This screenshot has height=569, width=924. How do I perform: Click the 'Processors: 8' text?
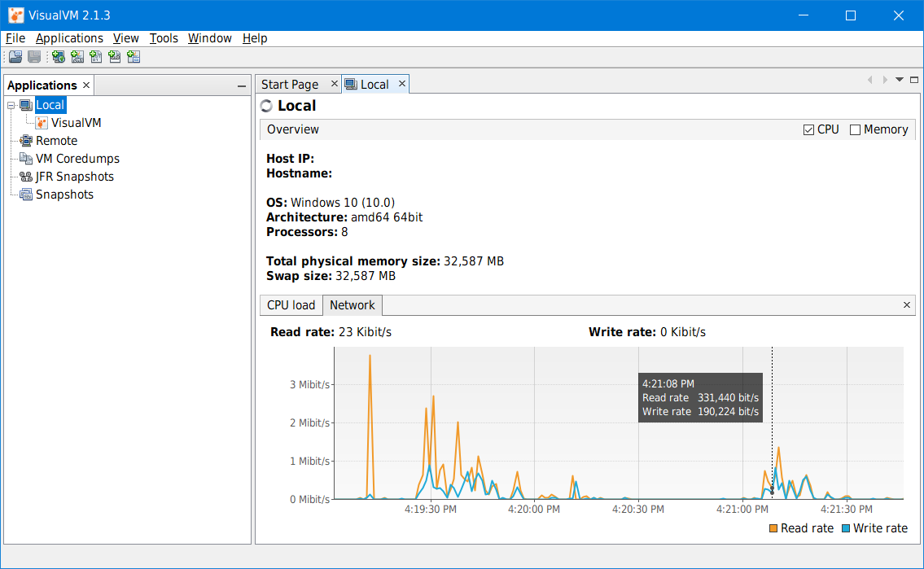coord(307,232)
